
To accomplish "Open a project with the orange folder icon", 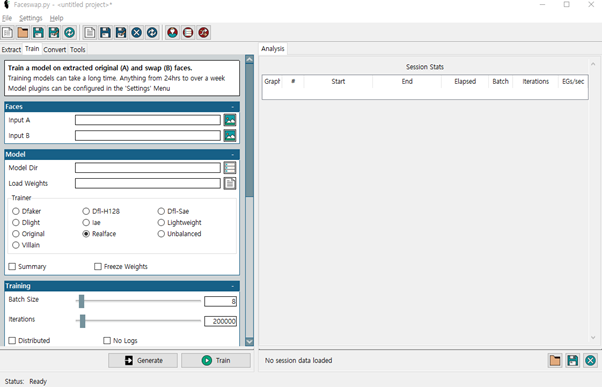I will (x=23, y=33).
